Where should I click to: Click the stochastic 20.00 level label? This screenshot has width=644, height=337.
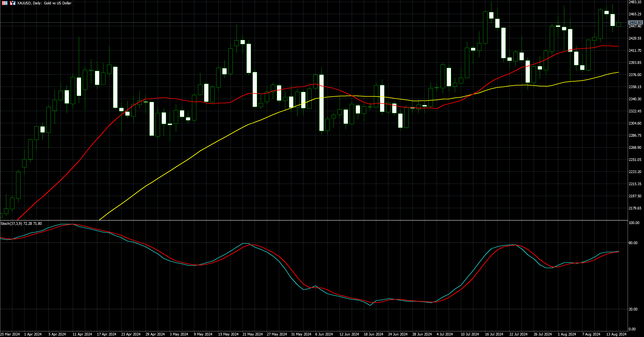click(x=633, y=309)
